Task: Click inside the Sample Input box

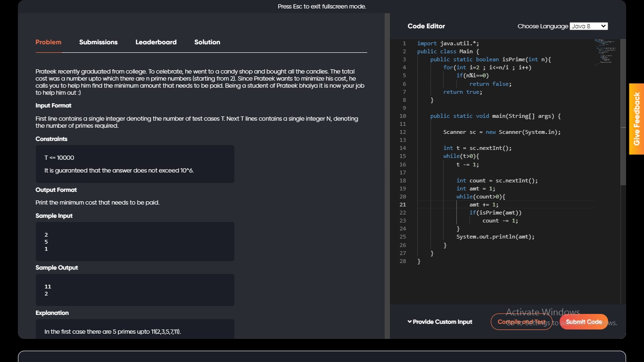Action: (135, 241)
